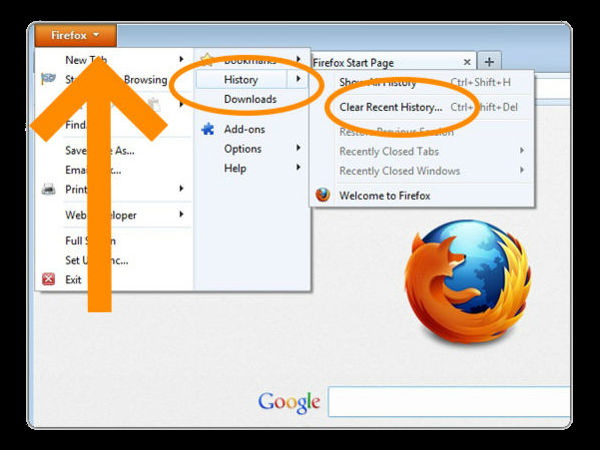The height and width of the screenshot is (450, 600).
Task: Expand the Print submenu arrow
Action: pos(181,188)
